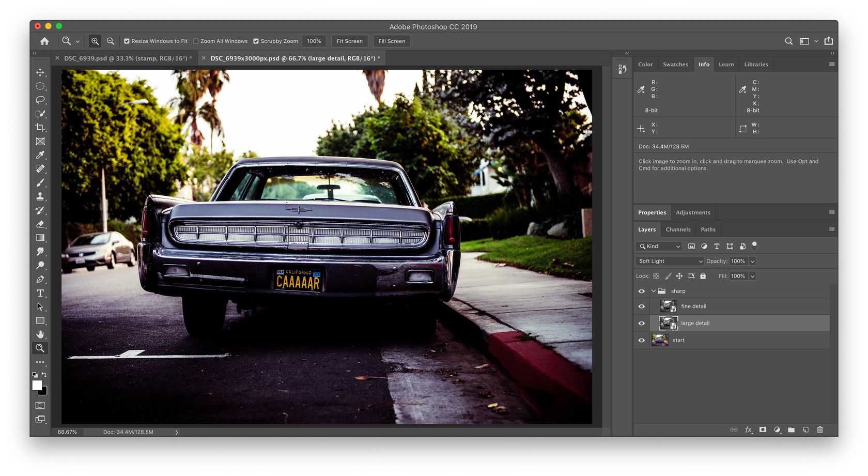
Task: Hide the large detail layer
Action: [642, 324]
